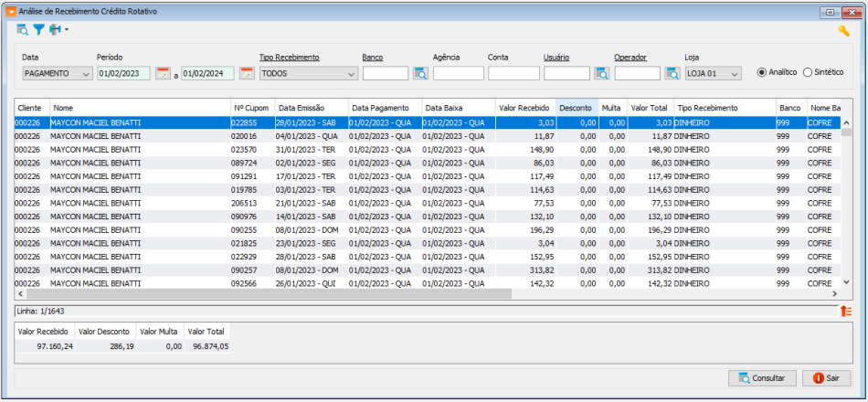The width and height of the screenshot is (868, 402).
Task: Open the Loja dropdown showing LOJA 01
Action: (x=714, y=73)
